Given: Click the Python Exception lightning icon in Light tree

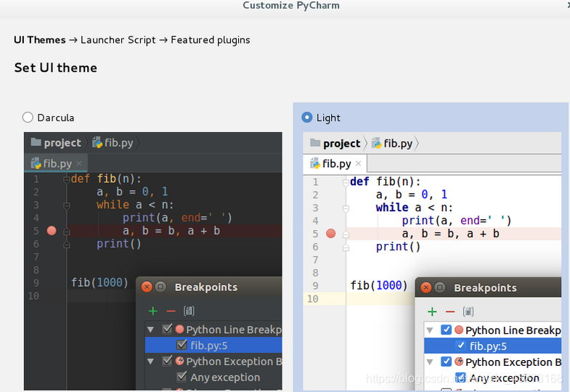Looking at the screenshot, I should tap(459, 362).
